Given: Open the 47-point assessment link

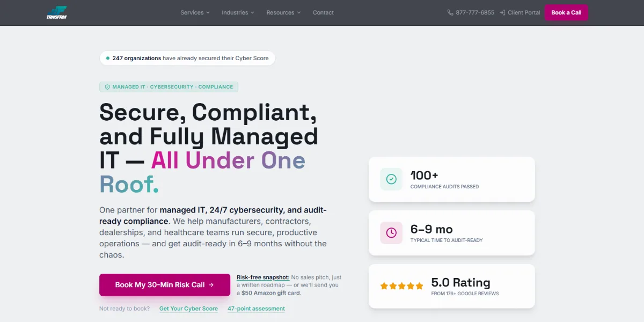Looking at the screenshot, I should [256, 309].
